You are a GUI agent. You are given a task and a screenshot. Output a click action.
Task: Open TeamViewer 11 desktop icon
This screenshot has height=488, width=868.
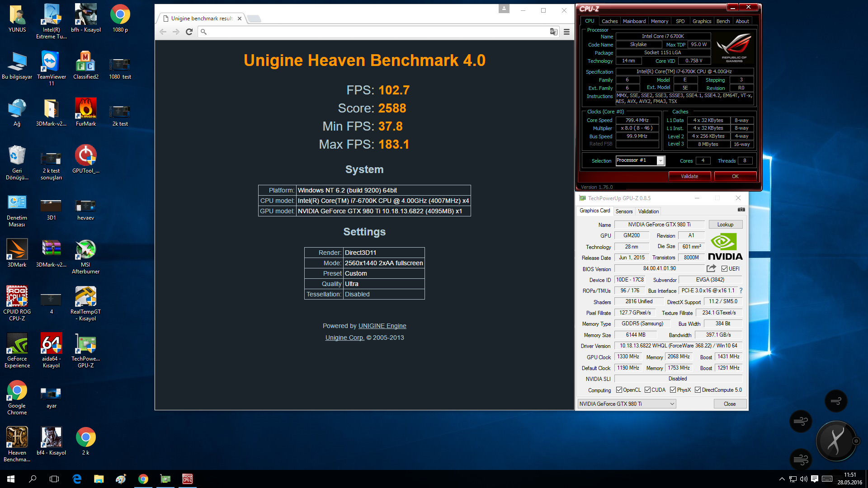[51, 68]
